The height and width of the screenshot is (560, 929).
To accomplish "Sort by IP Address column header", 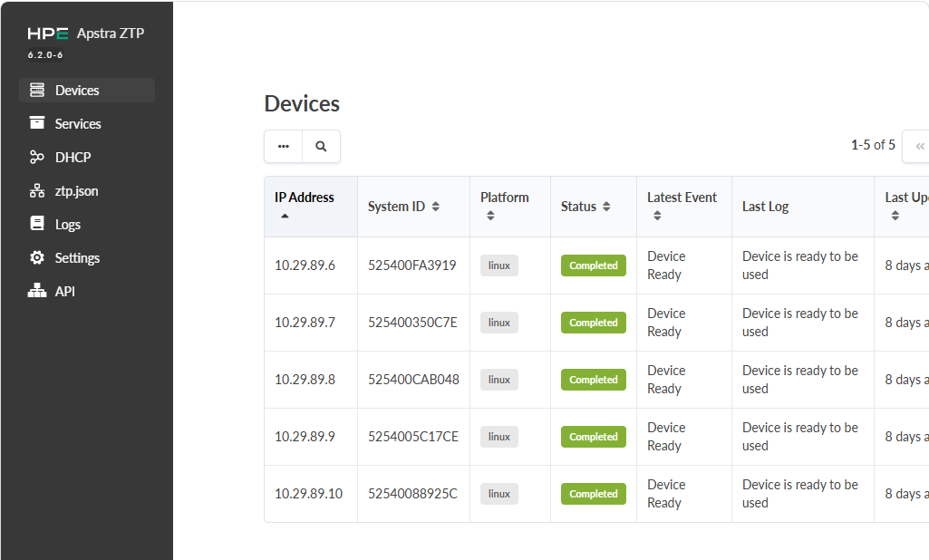I will point(311,207).
